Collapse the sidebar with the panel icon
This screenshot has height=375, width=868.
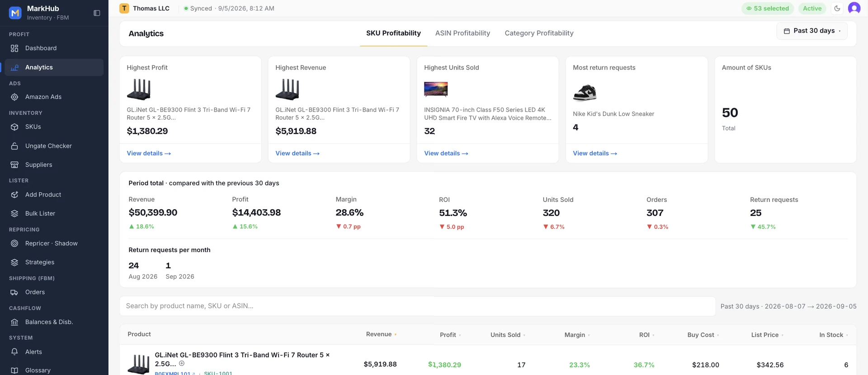pos(97,13)
